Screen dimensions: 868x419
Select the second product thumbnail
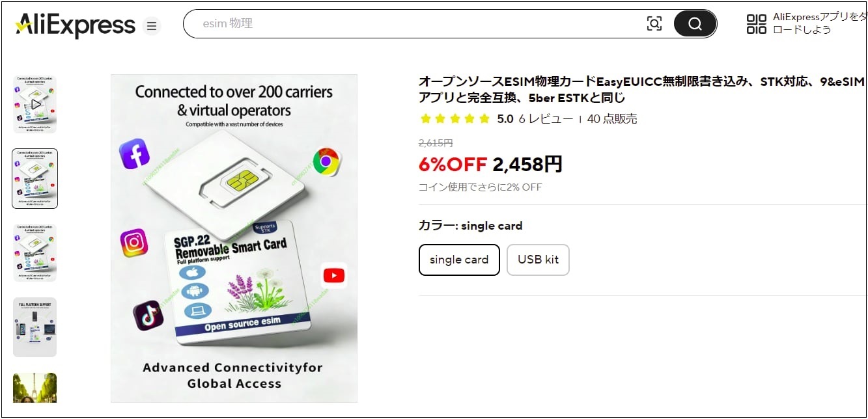[x=35, y=178]
